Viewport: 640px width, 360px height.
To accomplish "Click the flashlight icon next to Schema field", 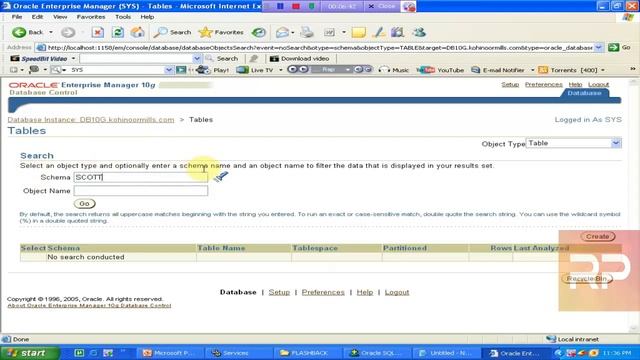I will [x=220, y=177].
